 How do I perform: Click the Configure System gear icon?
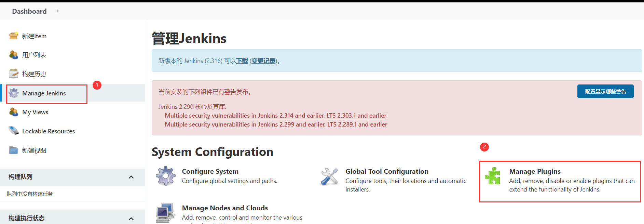click(166, 176)
